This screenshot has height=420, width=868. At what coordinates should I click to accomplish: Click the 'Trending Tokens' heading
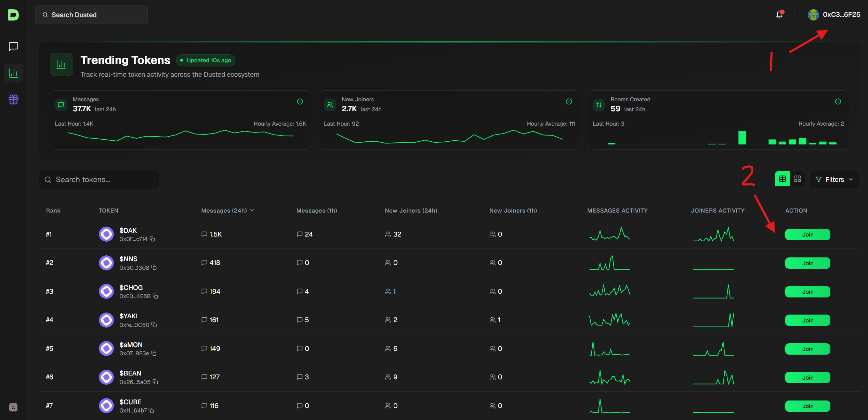[126, 60]
